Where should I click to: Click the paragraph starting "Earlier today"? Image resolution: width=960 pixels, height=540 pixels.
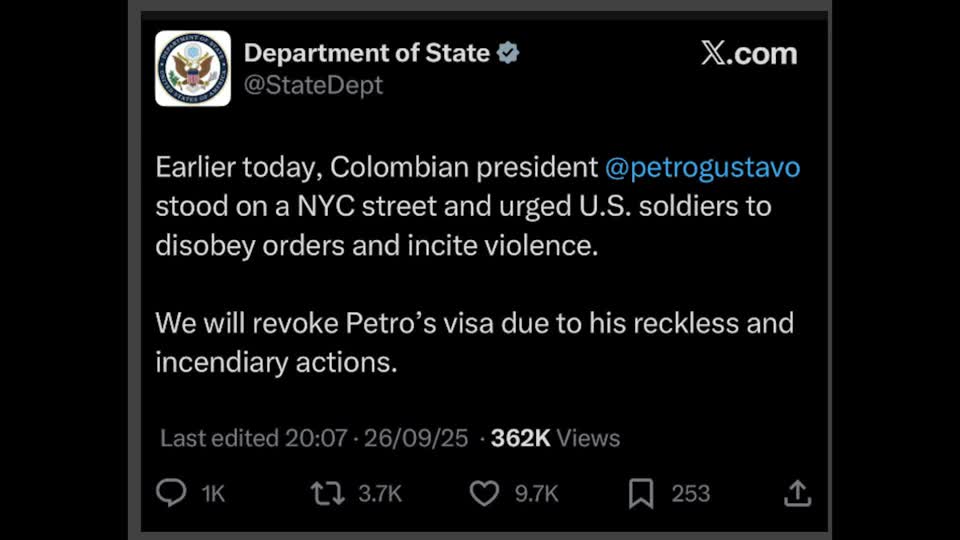click(470, 206)
